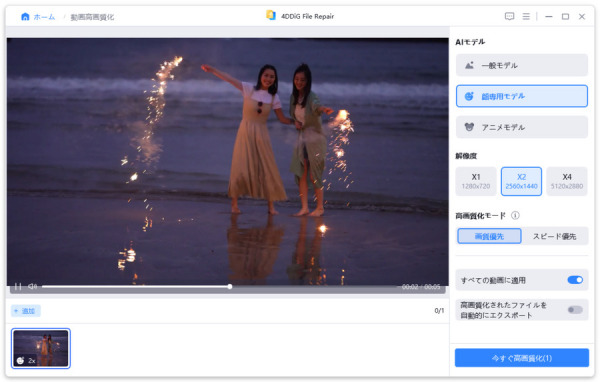Select X2 2560x1440 resolution

click(521, 181)
